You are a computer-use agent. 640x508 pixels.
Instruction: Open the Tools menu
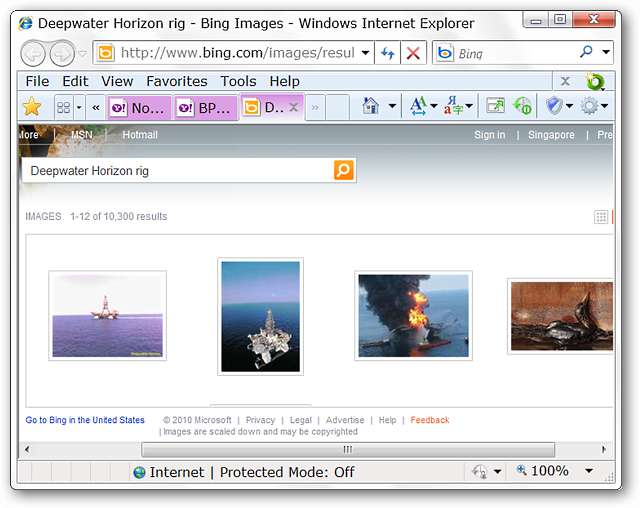tap(238, 81)
